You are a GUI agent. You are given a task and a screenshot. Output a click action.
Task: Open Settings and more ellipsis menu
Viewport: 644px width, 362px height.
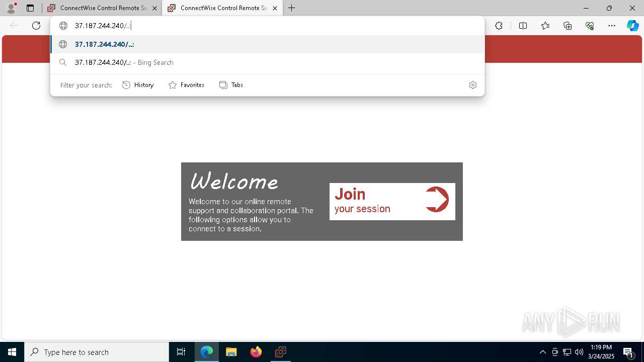612,26
